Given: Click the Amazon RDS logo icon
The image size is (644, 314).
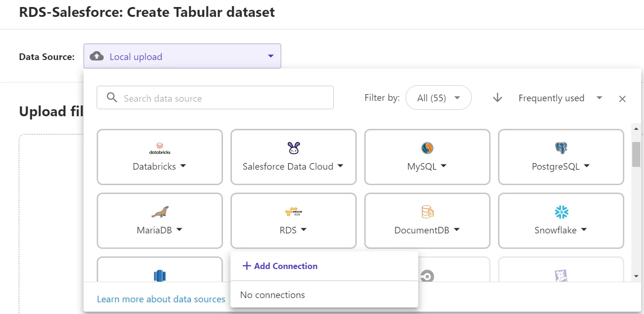Looking at the screenshot, I should click(293, 212).
